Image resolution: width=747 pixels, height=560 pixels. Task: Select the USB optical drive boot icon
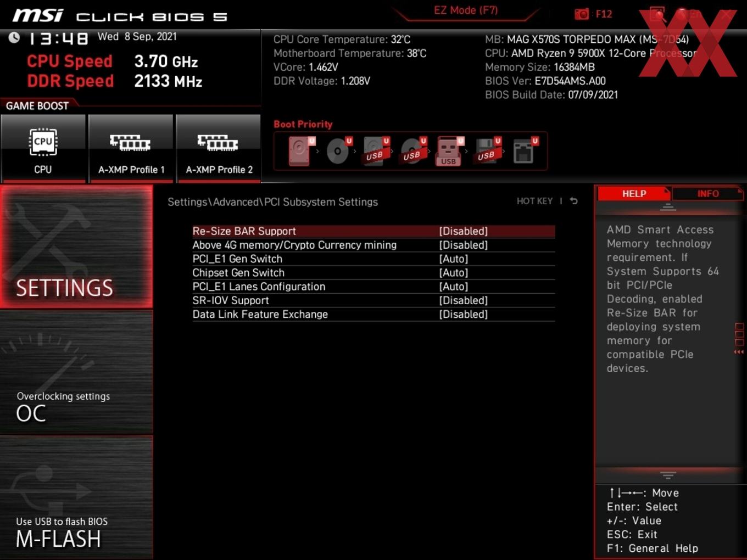click(x=414, y=150)
